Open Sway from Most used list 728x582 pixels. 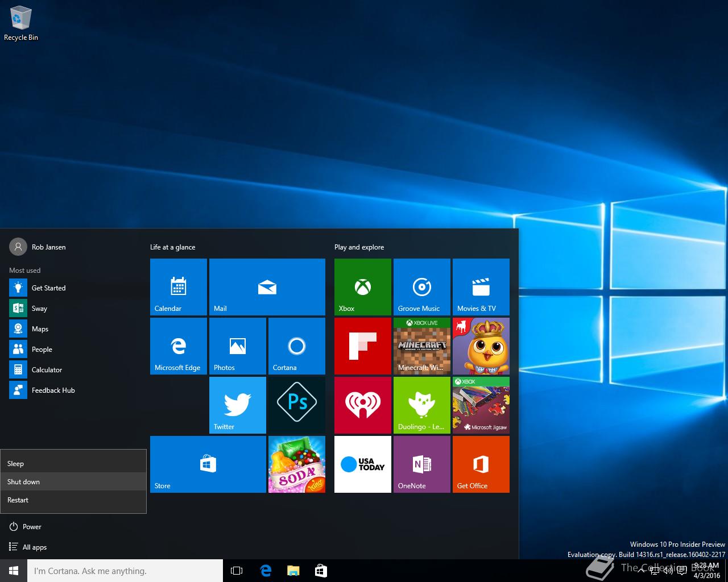[x=73, y=309]
